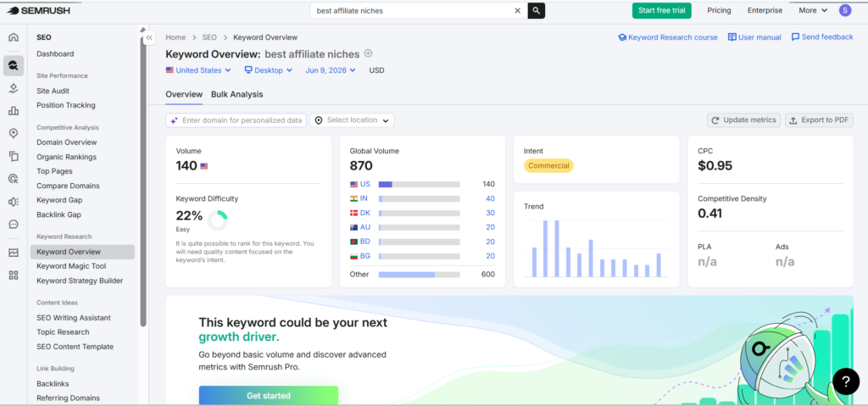The width and height of the screenshot is (868, 406).
Task: Select Keyword Overview in sidebar
Action: tap(82, 252)
